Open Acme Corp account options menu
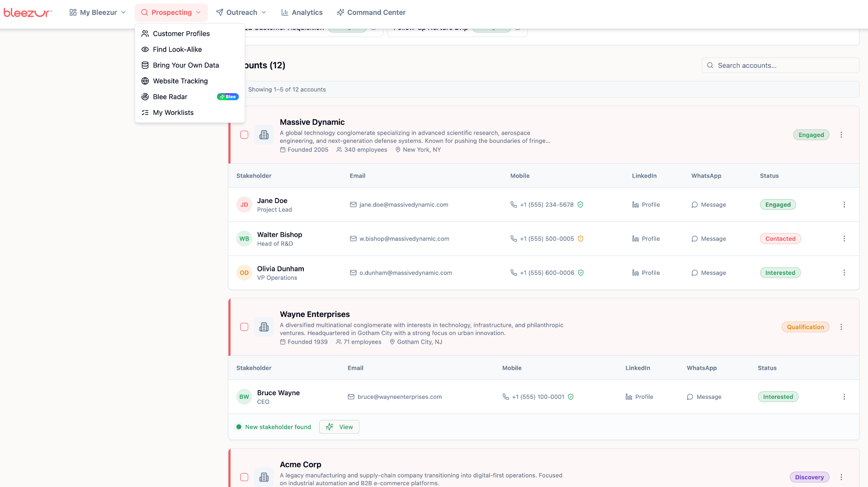868x487 pixels. point(841,477)
